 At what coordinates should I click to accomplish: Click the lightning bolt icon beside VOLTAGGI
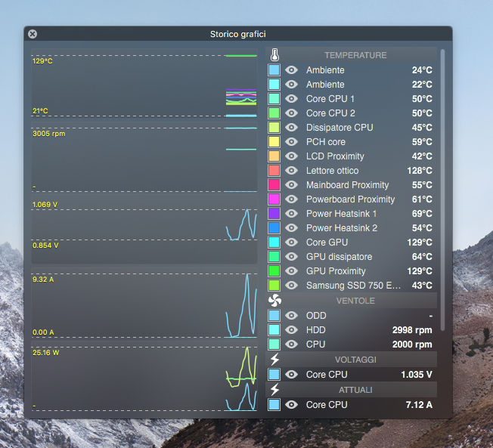pos(274,360)
